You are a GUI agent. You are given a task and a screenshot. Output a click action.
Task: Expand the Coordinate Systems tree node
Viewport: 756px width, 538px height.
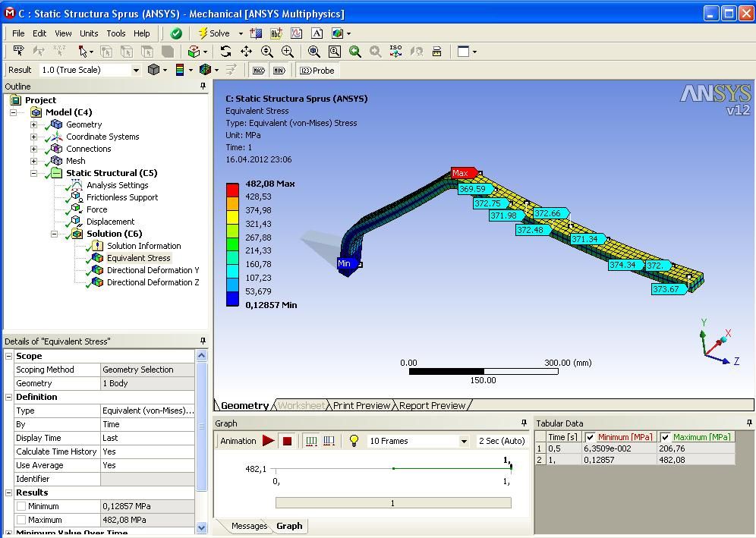click(33, 137)
